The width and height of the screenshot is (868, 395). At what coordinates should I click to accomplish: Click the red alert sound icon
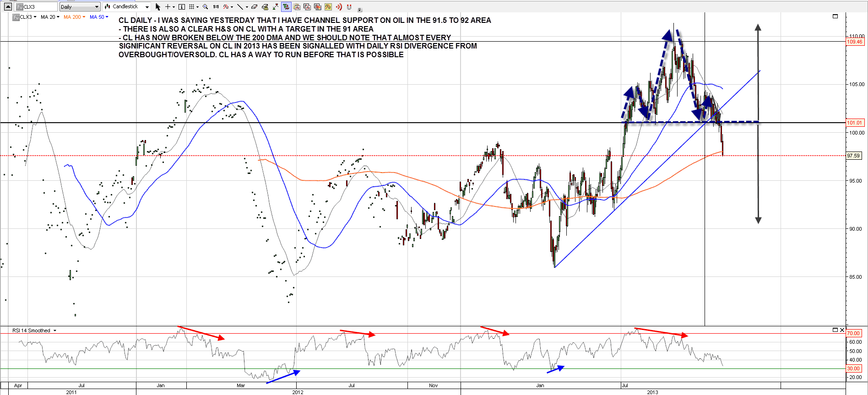click(339, 7)
